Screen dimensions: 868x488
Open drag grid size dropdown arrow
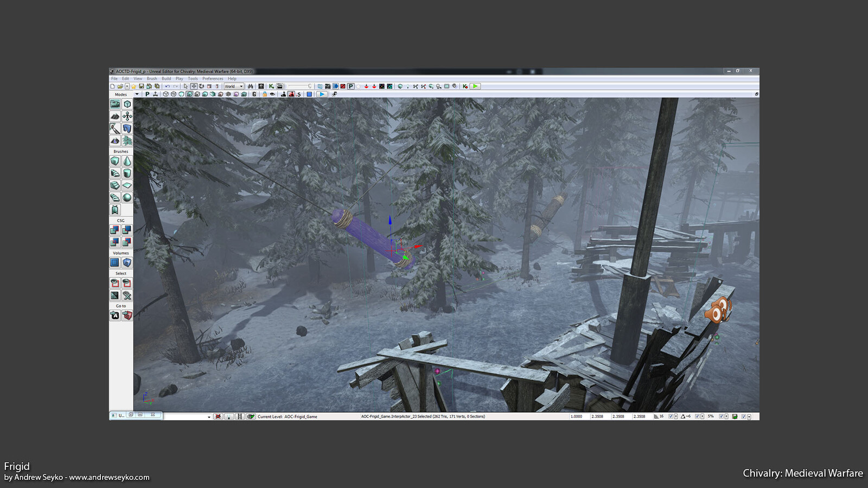[676, 416]
